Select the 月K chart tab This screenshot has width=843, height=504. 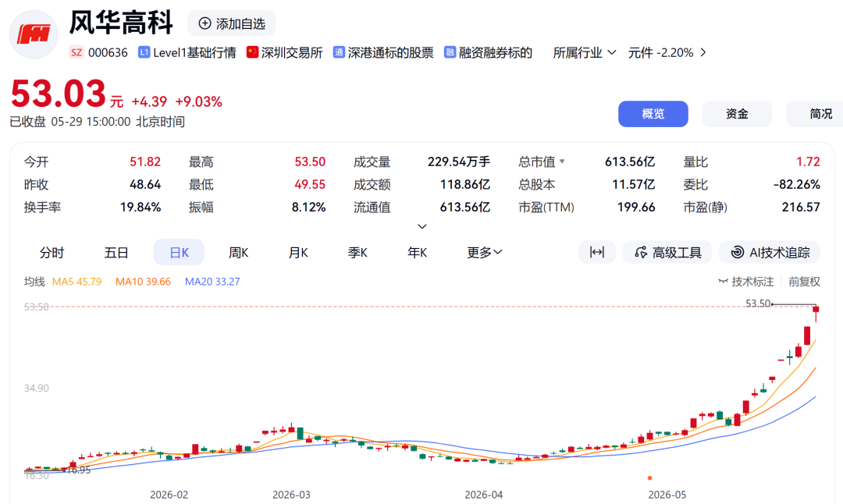298,252
